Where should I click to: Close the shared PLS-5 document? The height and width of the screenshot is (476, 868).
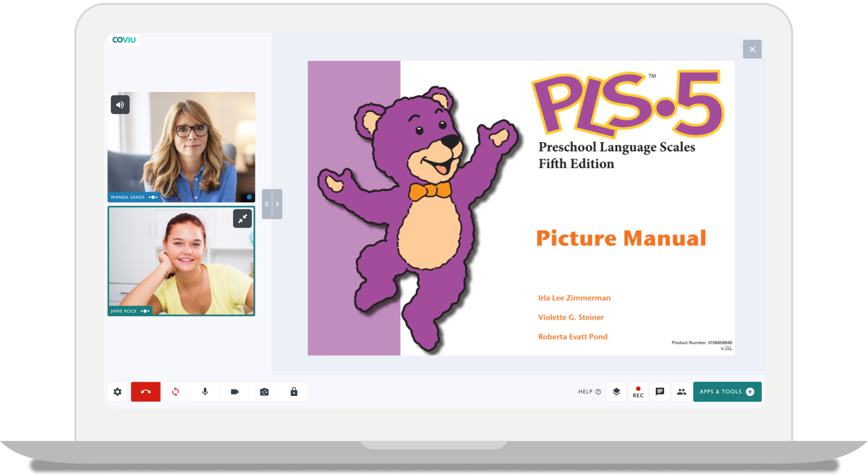[752, 49]
